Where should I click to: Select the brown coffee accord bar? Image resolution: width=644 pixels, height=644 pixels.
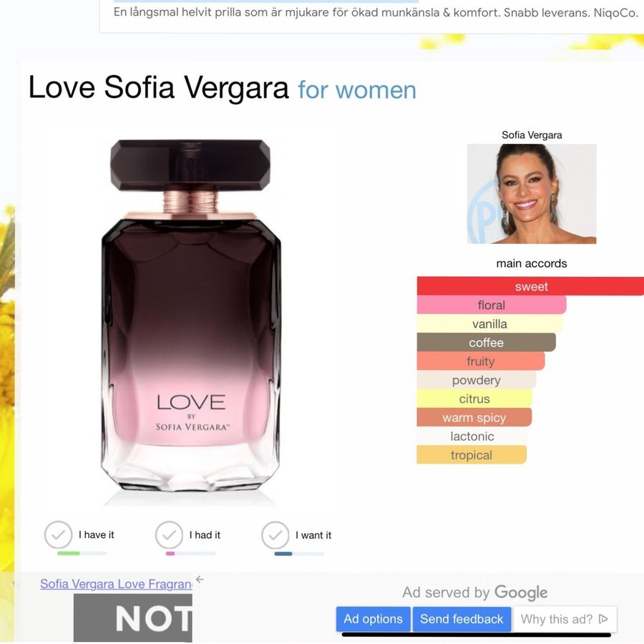[487, 343]
